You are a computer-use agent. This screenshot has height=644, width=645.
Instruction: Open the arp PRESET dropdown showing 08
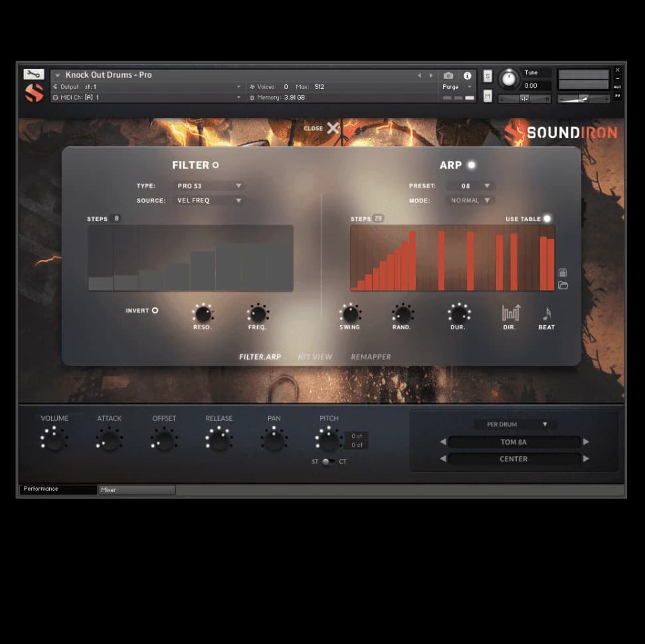[470, 186]
